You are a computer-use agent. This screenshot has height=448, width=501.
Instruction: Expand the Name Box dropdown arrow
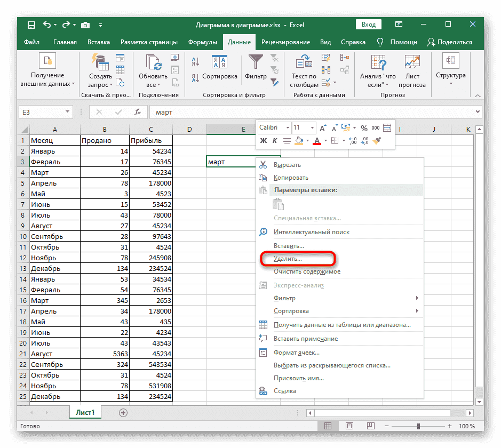68,113
